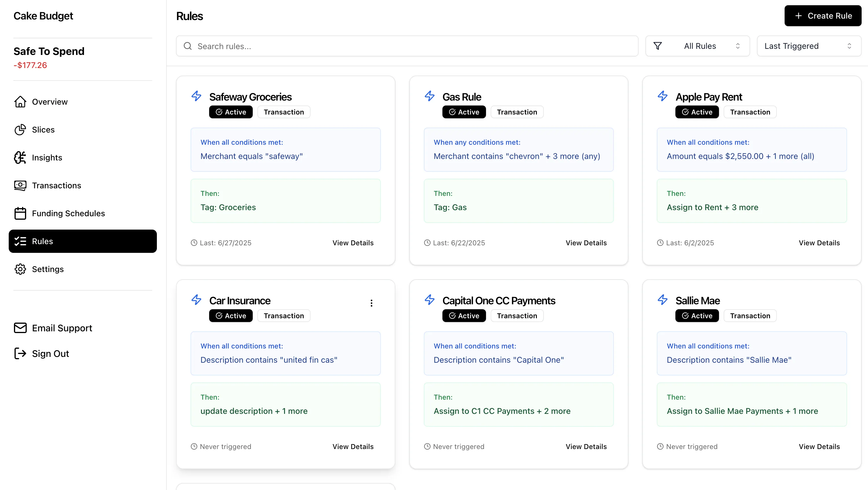Go to Overview page
The image size is (868, 490).
click(83, 102)
